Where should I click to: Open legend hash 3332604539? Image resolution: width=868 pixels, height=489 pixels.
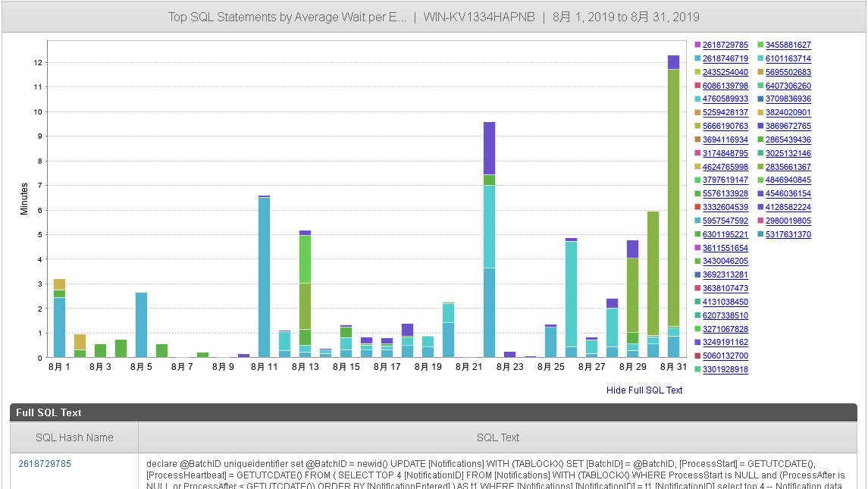pyautogui.click(x=725, y=207)
